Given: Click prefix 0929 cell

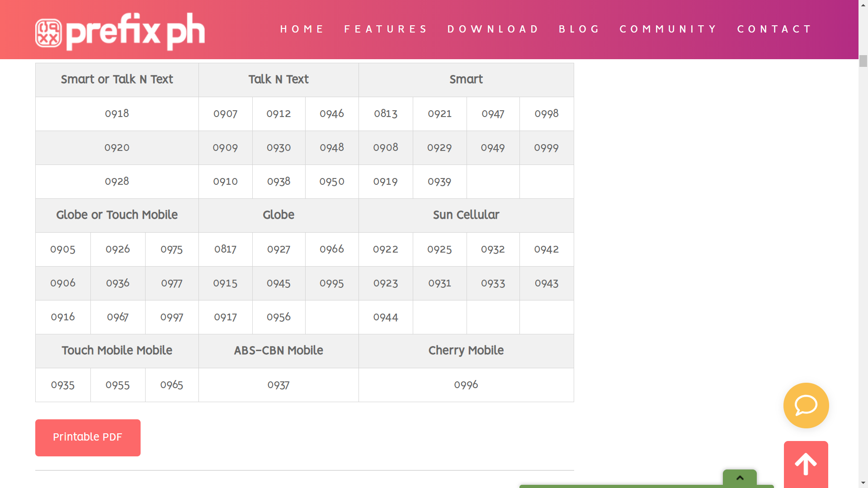Looking at the screenshot, I should pos(440,148).
